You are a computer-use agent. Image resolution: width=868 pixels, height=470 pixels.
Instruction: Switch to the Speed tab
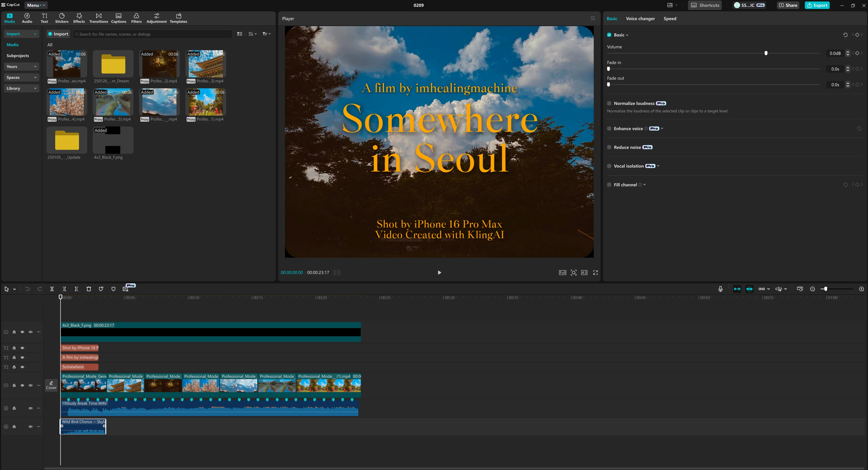pos(670,19)
